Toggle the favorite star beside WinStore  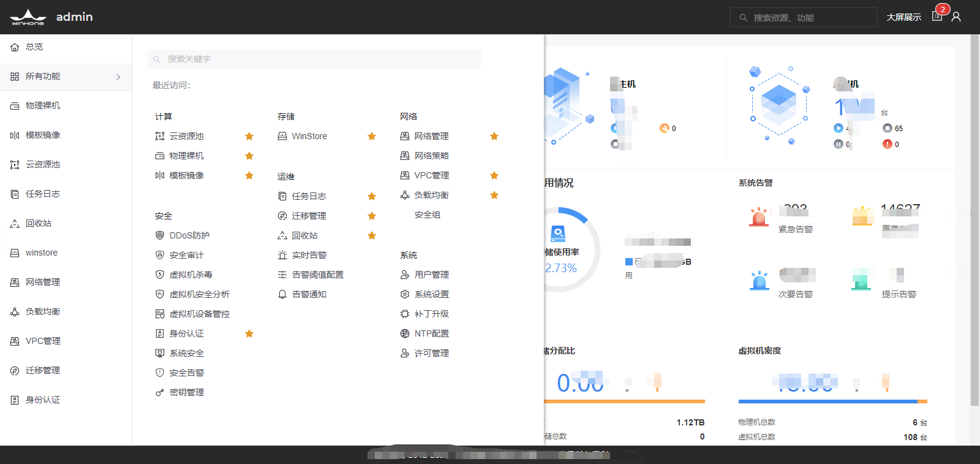372,136
